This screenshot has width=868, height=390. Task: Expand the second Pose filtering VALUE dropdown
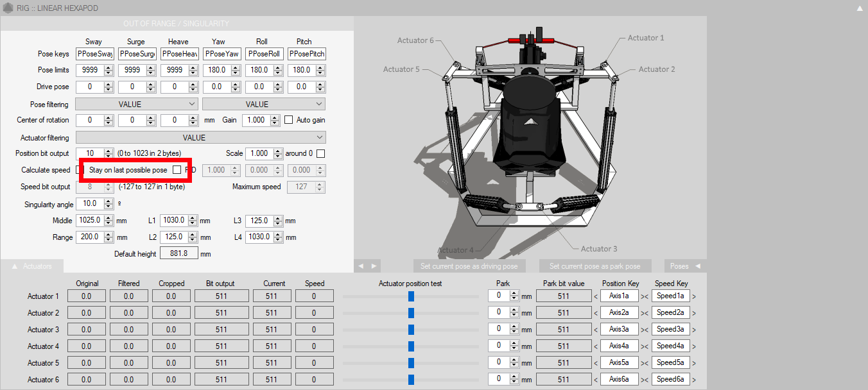point(263,104)
